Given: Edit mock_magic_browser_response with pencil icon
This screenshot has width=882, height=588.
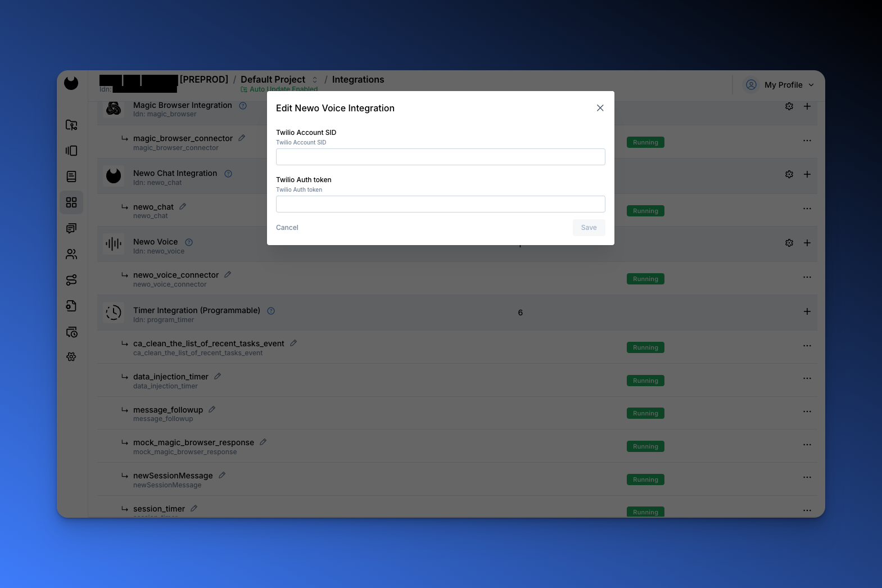Looking at the screenshot, I should click(x=263, y=442).
